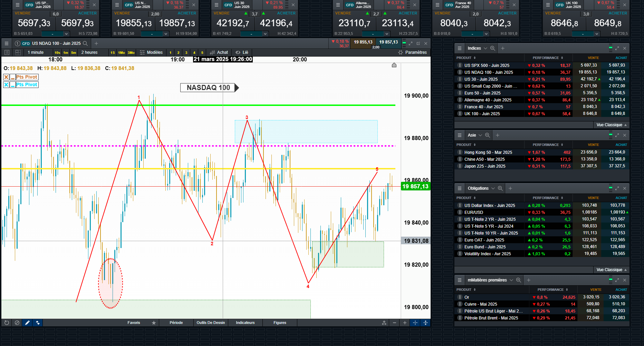
Task: Remove the orange Pts Pivot indicator
Action: click(x=6, y=77)
